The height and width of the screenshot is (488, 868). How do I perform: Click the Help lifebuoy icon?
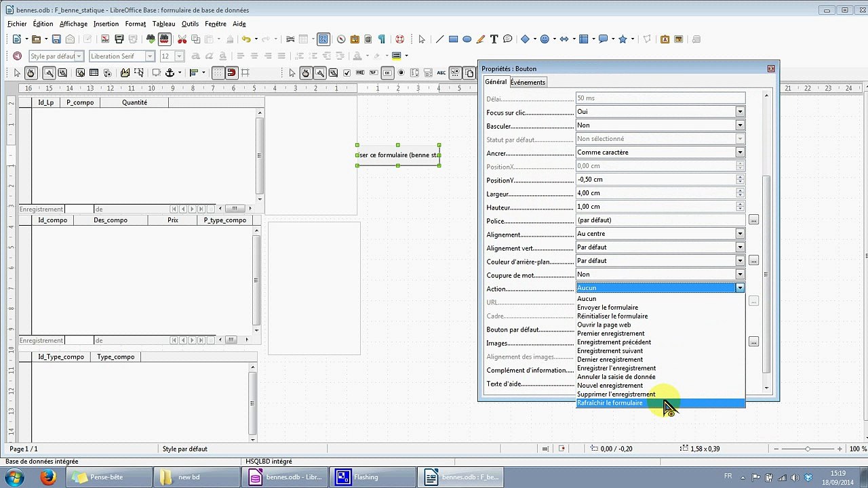point(399,39)
